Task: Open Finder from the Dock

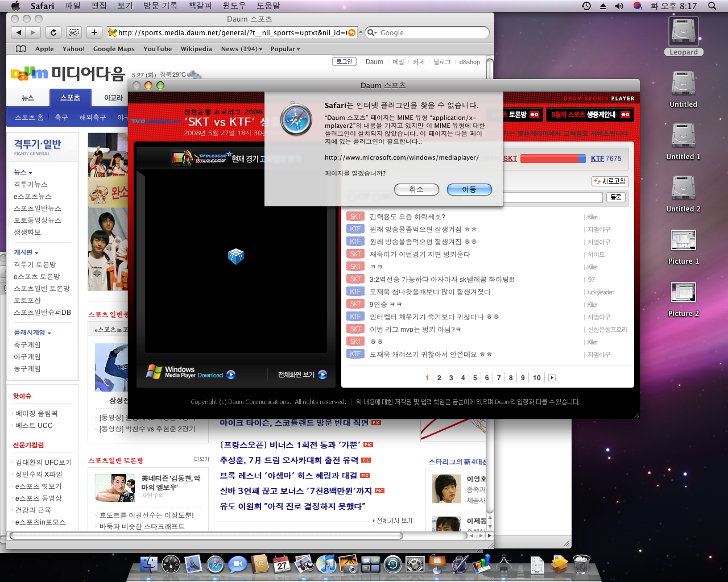Action: click(149, 564)
